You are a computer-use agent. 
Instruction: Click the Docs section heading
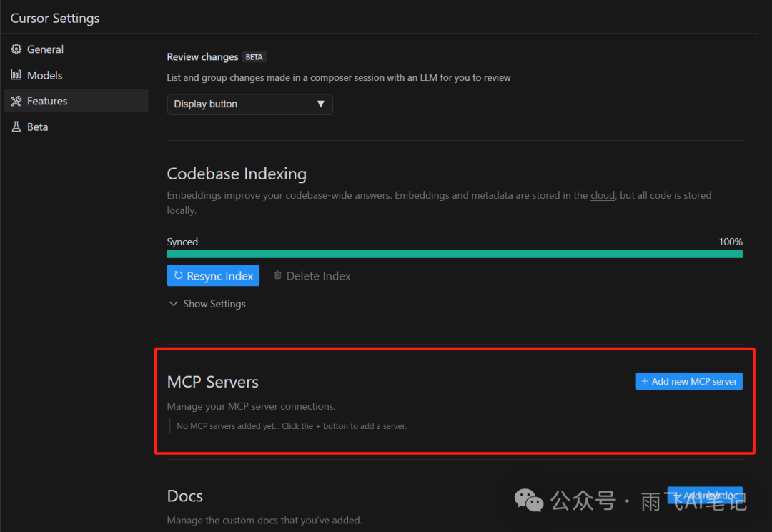click(x=184, y=496)
